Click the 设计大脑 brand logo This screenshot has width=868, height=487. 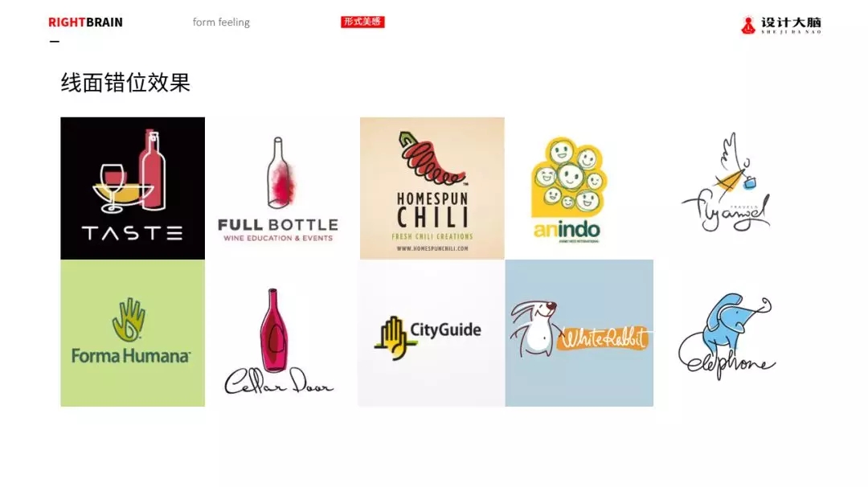tap(781, 25)
